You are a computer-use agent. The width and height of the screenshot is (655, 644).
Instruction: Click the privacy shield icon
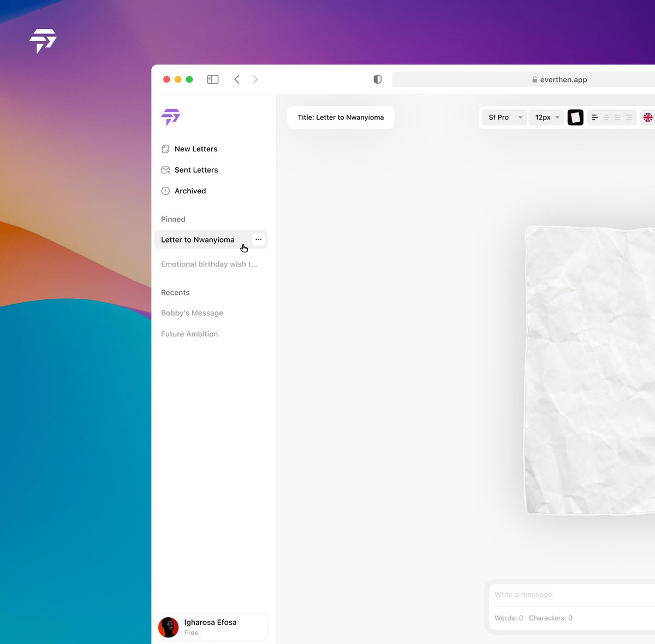[377, 79]
